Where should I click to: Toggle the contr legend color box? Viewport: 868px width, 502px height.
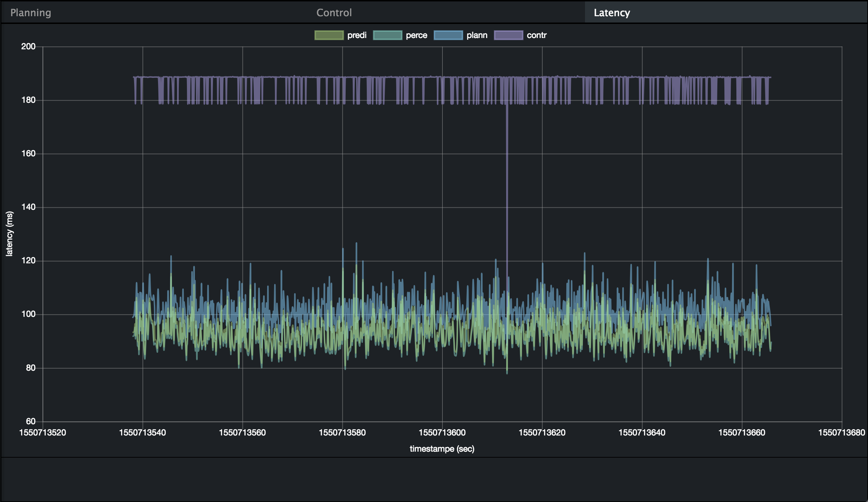[508, 35]
